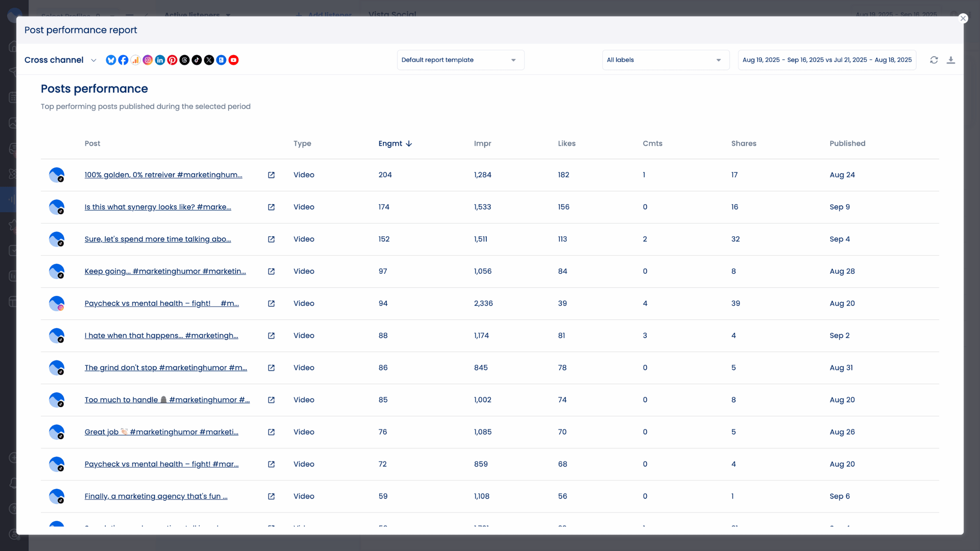
Task: Select the Instagram channel icon
Action: pyautogui.click(x=148, y=60)
